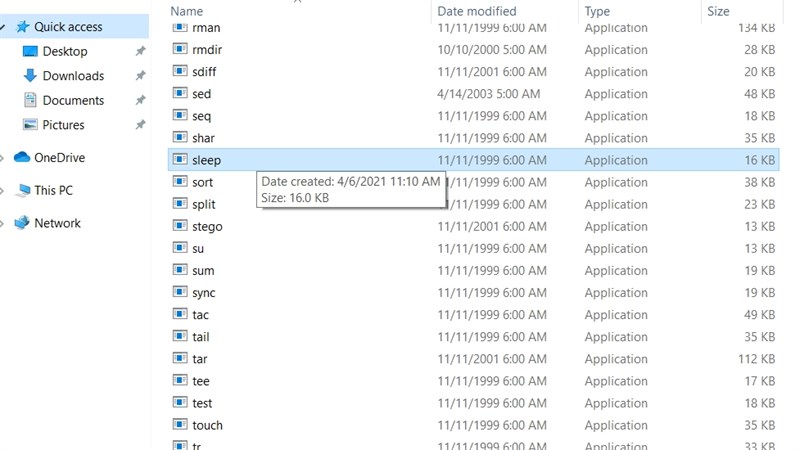Sort by Date modified column header
The image size is (800, 450).
pos(477,11)
